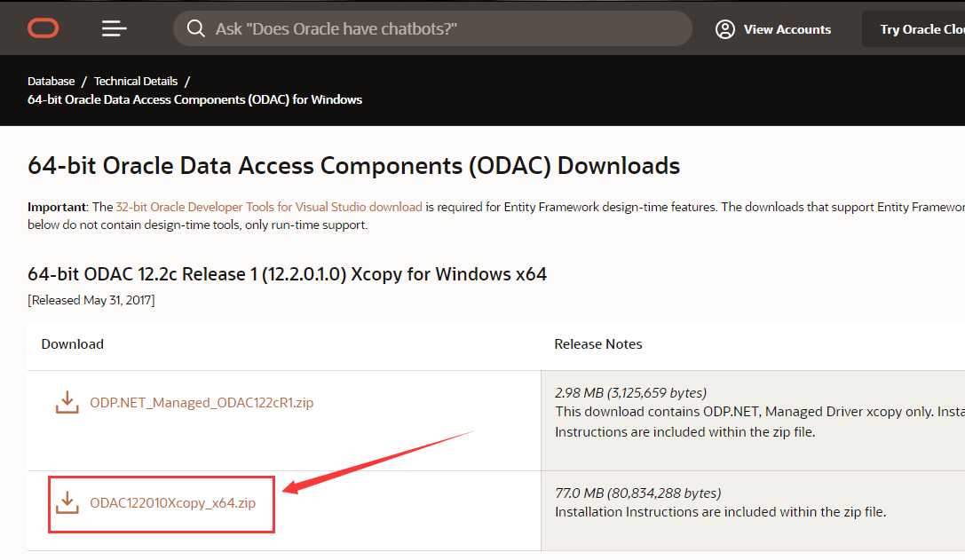This screenshot has width=965, height=560.
Task: Click the 2.98 MB (3,125,659 bytes) text
Action: pos(631,392)
